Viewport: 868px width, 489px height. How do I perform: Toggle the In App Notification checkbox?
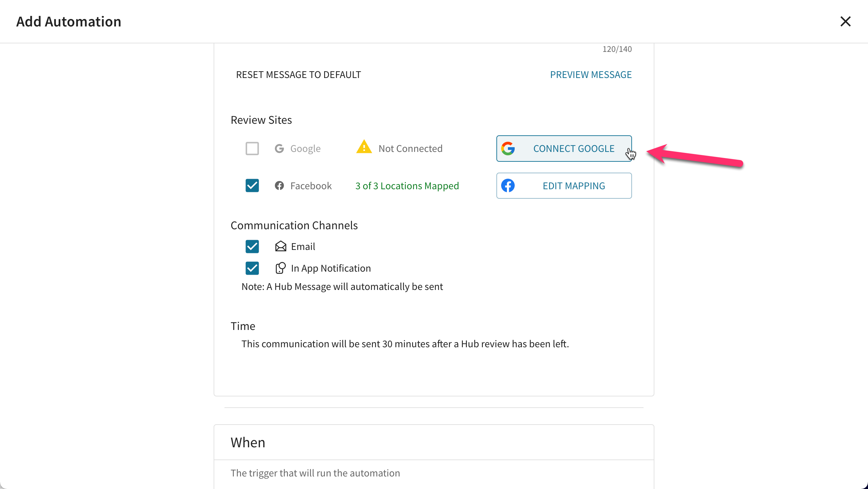click(x=252, y=268)
